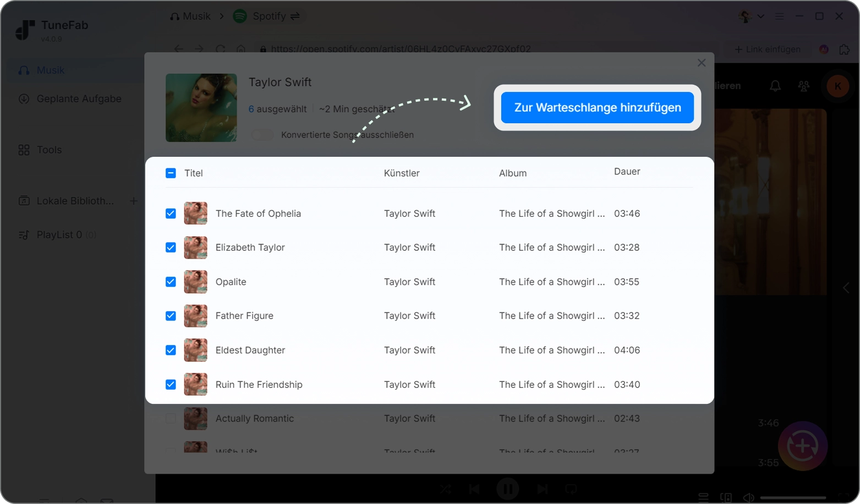Image resolution: width=860 pixels, height=504 pixels.
Task: Click the song title "Eldest Daughter"
Action: (250, 350)
